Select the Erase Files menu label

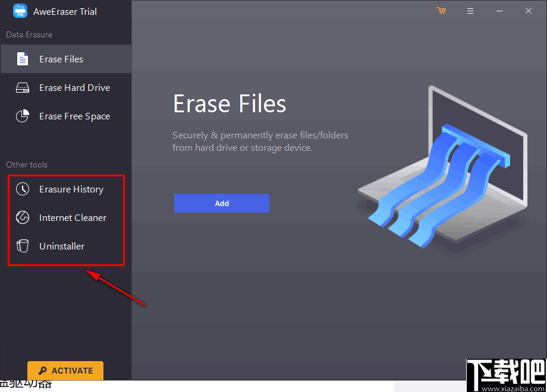[61, 59]
